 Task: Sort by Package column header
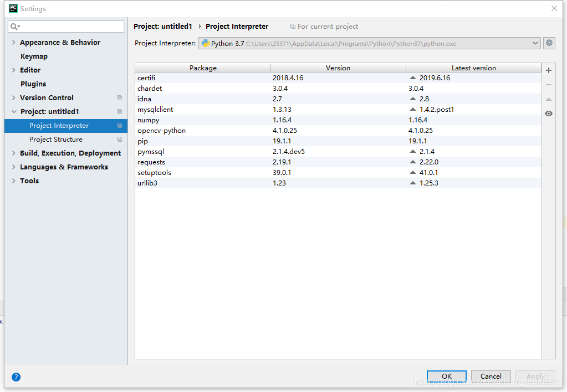coord(202,68)
